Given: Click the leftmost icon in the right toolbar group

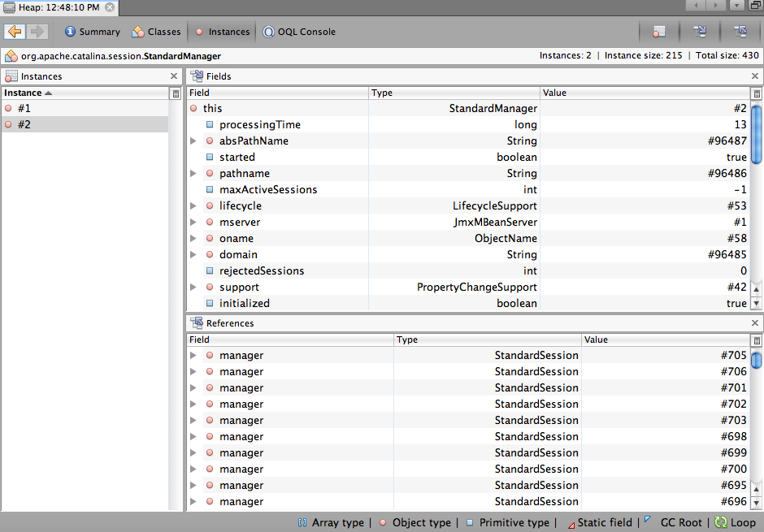Looking at the screenshot, I should pos(659,32).
